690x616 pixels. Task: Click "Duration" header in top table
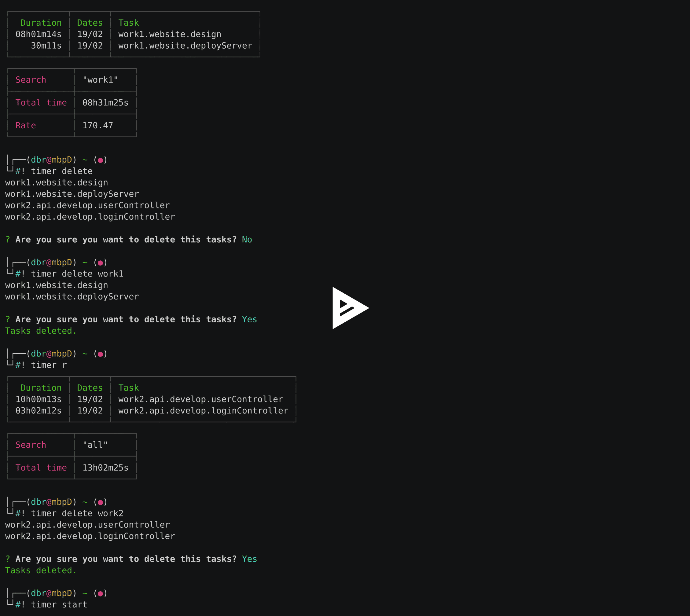click(41, 23)
